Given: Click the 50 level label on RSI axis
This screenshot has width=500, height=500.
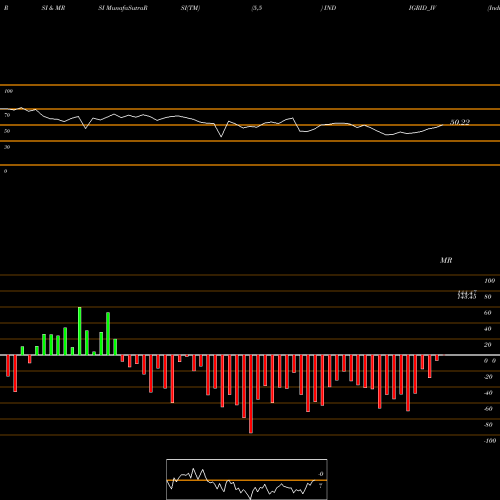Looking at the screenshot, I should [x=7, y=131].
